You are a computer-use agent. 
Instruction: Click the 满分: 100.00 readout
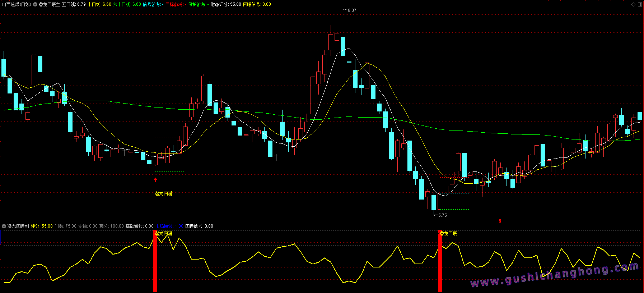point(112,226)
